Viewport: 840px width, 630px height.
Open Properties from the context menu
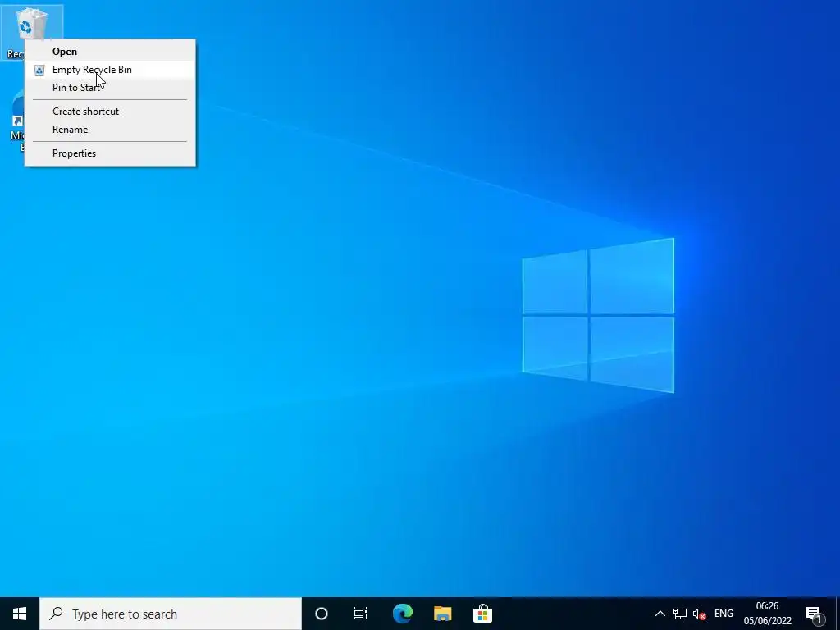(x=110, y=153)
